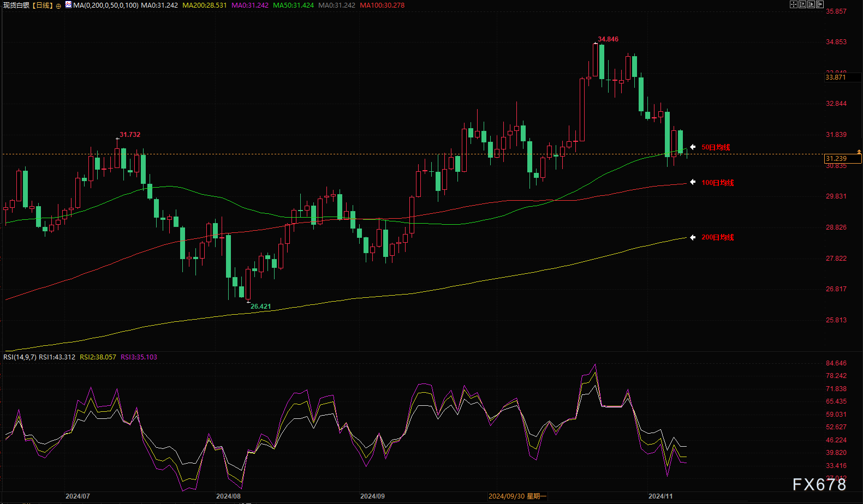
Task: Click the 现货白银 symbol title
Action: (x=16, y=5)
